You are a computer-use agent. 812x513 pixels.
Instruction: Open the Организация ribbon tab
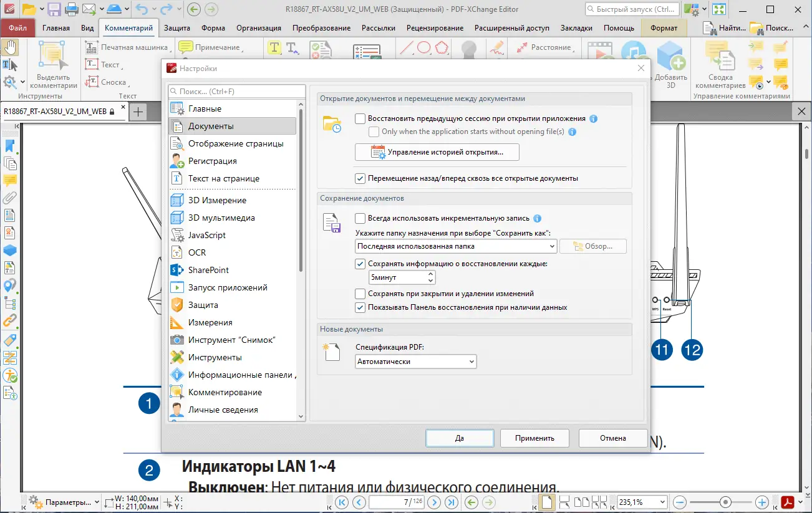point(260,28)
